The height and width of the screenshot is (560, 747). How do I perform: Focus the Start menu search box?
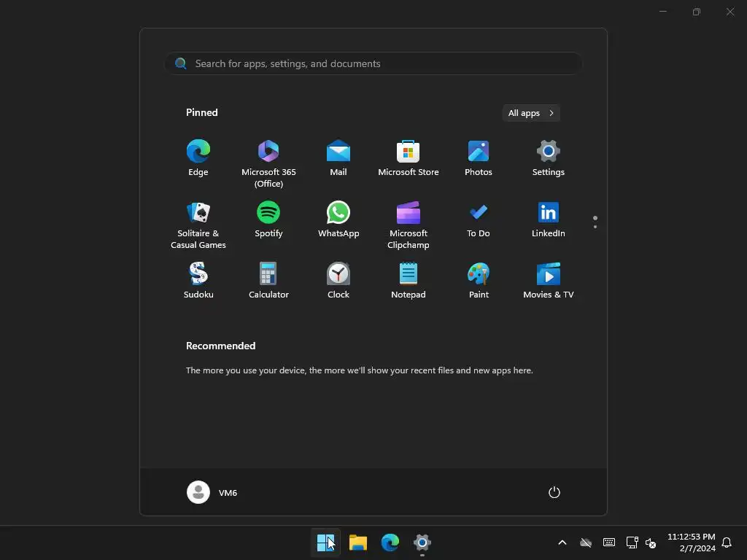point(373,63)
